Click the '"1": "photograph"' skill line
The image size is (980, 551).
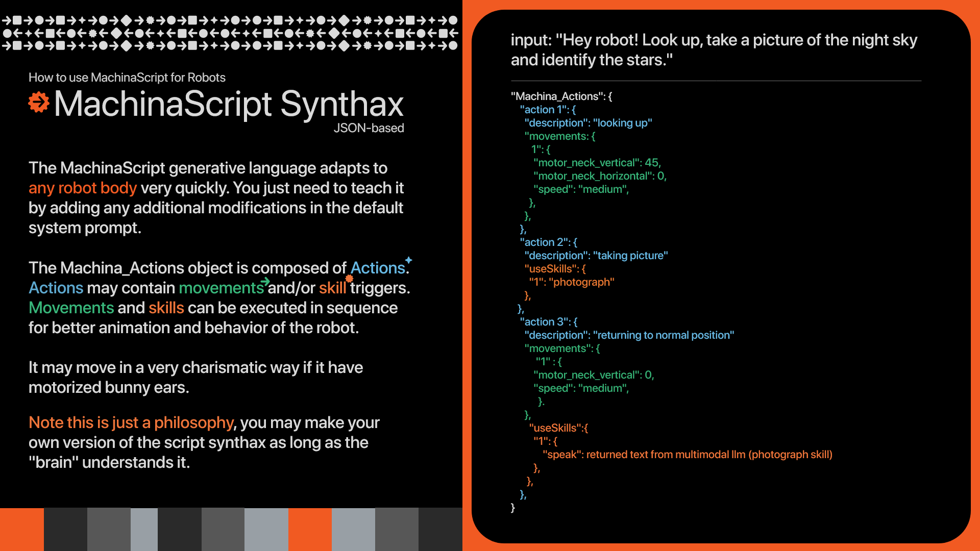(x=572, y=282)
